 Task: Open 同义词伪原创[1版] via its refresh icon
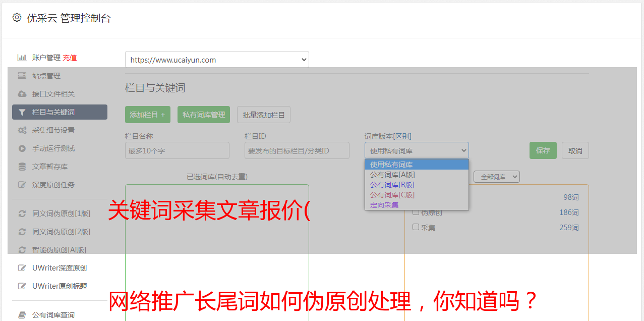point(22,213)
